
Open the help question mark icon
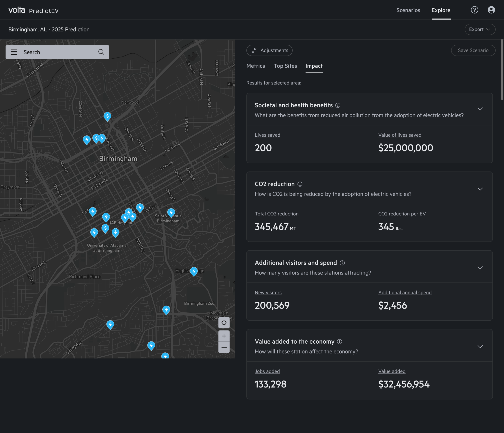pos(474,10)
